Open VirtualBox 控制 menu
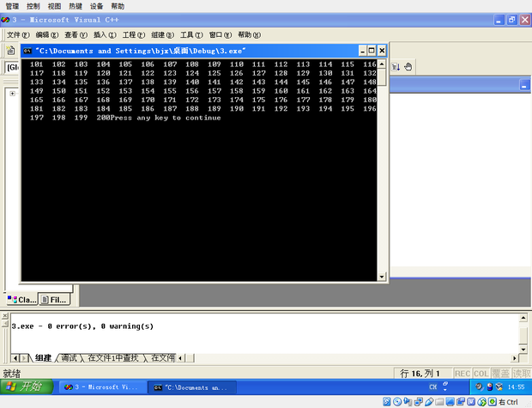Screen dimensions: 532x408 click(x=33, y=6)
